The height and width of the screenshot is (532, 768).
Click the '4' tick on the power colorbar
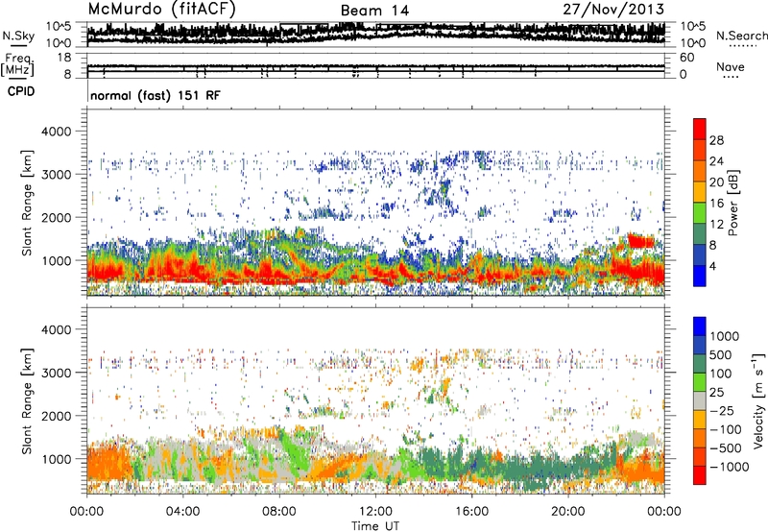[x=713, y=266]
